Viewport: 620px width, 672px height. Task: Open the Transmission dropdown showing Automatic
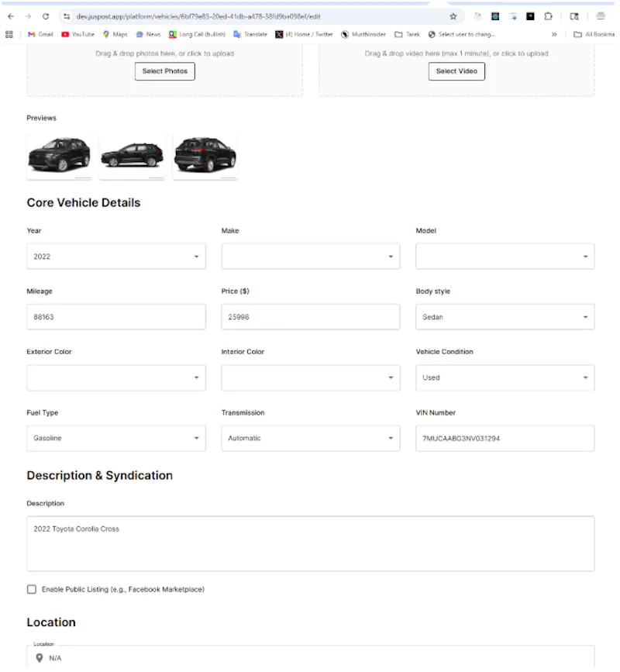[311, 438]
